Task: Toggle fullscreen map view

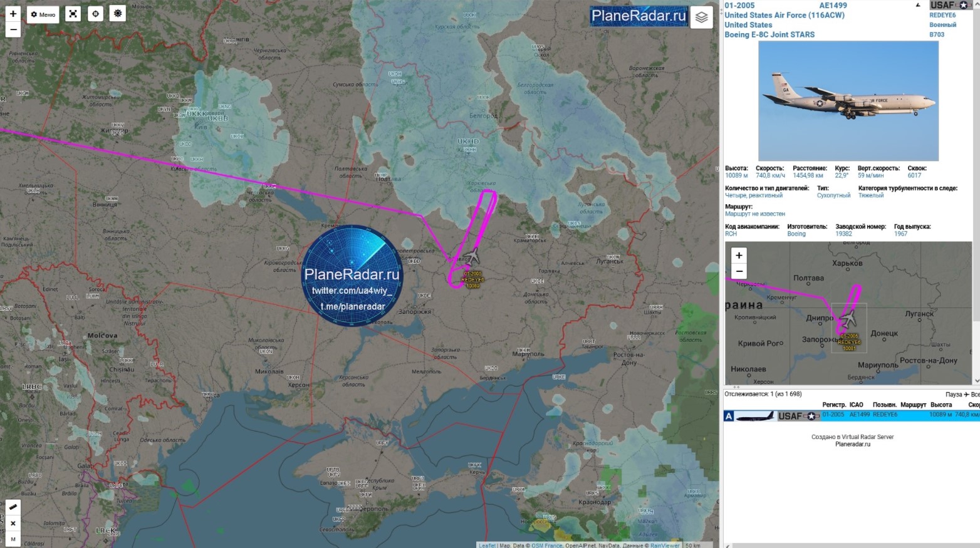Action: point(73,14)
